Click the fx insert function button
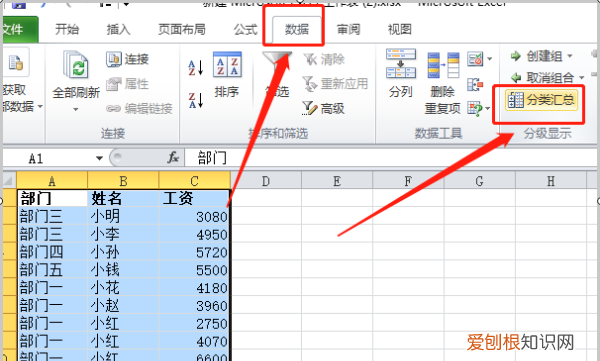The image size is (600, 361). tap(173, 157)
